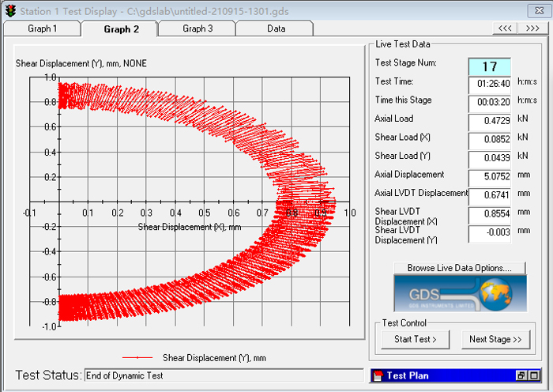
Task: Open the Data tab
Action: 276,28
